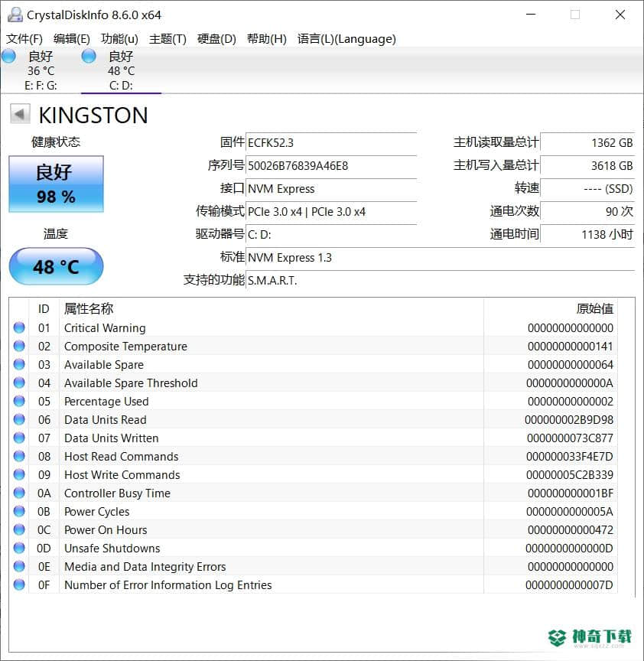Click the firmware field ECFK52.3
This screenshot has width=644, height=661.
click(x=331, y=142)
